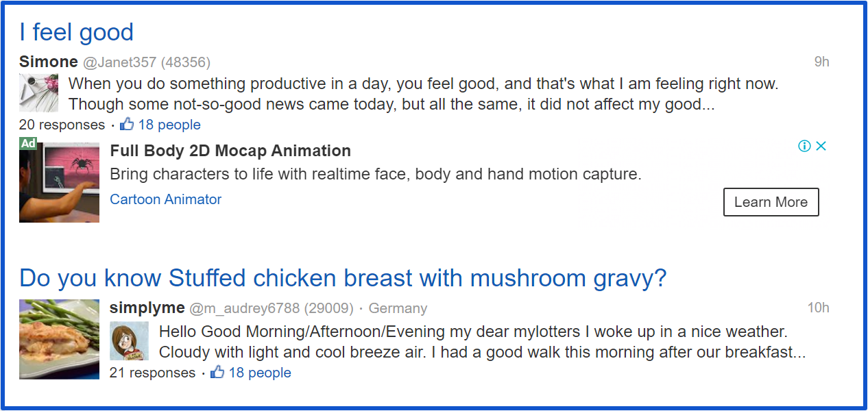
Task: Click the Mocap ad thumbnail image
Action: tap(59, 182)
